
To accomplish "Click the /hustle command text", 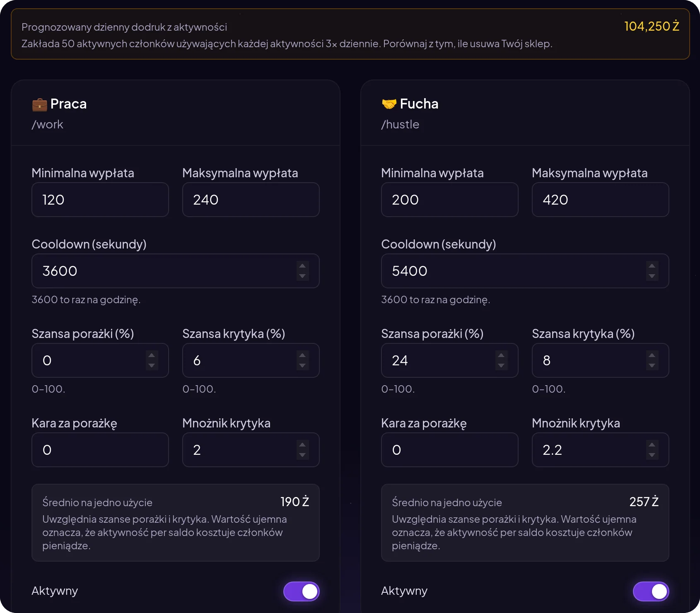I will click(x=400, y=124).
